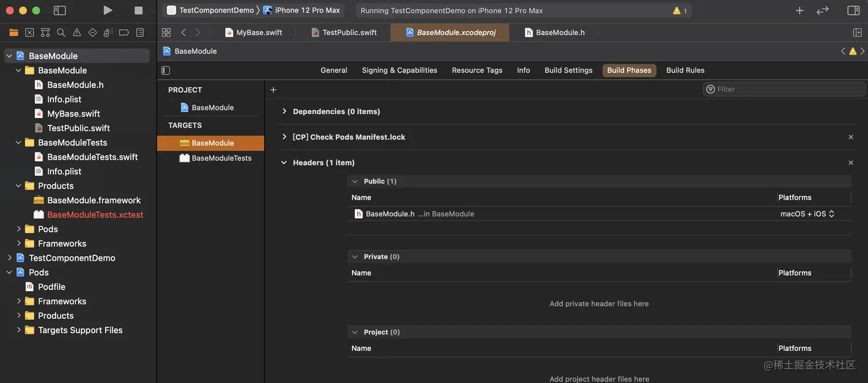Choose iPhone 12 Pro Max destination

[302, 10]
